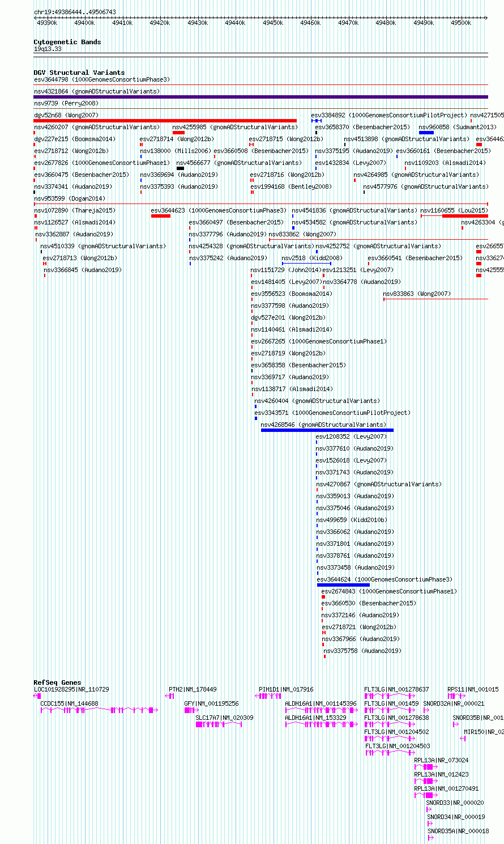The image size is (504, 844).
Task: Click the RPL13A NM_001270491 gene model
Action: (x=426, y=795)
